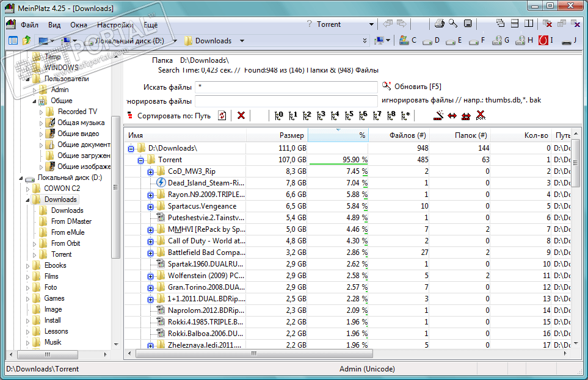
Task: Expand the CoD_MW3_Rip folder
Action: tap(151, 171)
